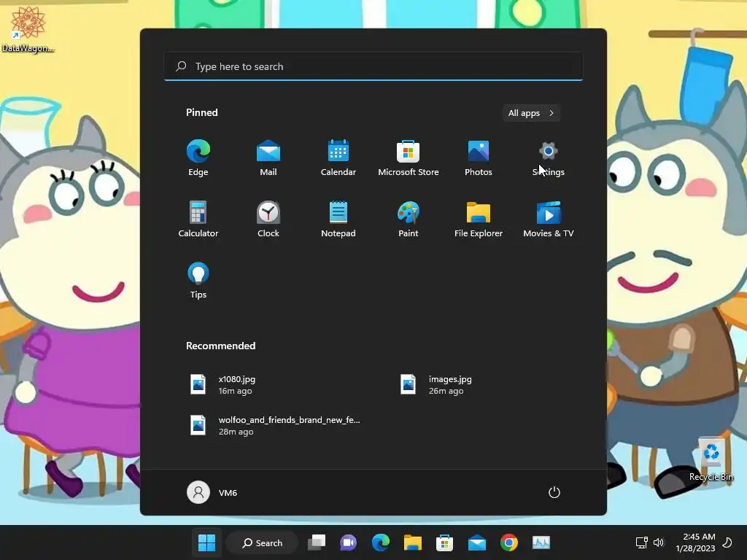
Task: Click the taskbar Search box
Action: point(263,542)
